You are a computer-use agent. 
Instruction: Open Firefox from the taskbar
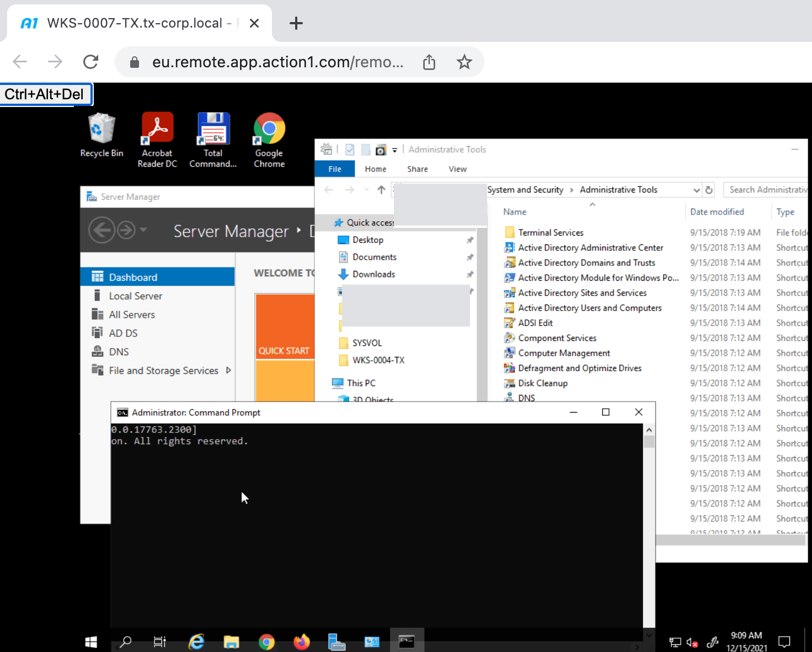click(x=301, y=642)
